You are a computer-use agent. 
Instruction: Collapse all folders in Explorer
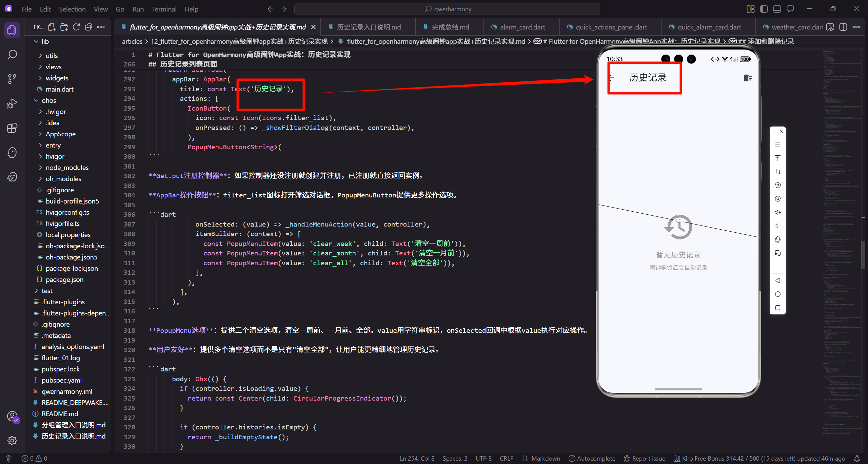pos(88,27)
